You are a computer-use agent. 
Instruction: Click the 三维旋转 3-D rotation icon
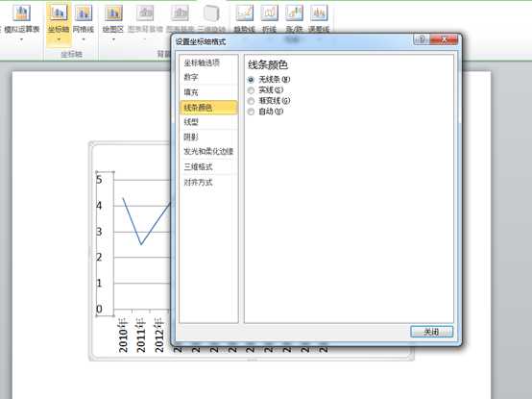[211, 12]
